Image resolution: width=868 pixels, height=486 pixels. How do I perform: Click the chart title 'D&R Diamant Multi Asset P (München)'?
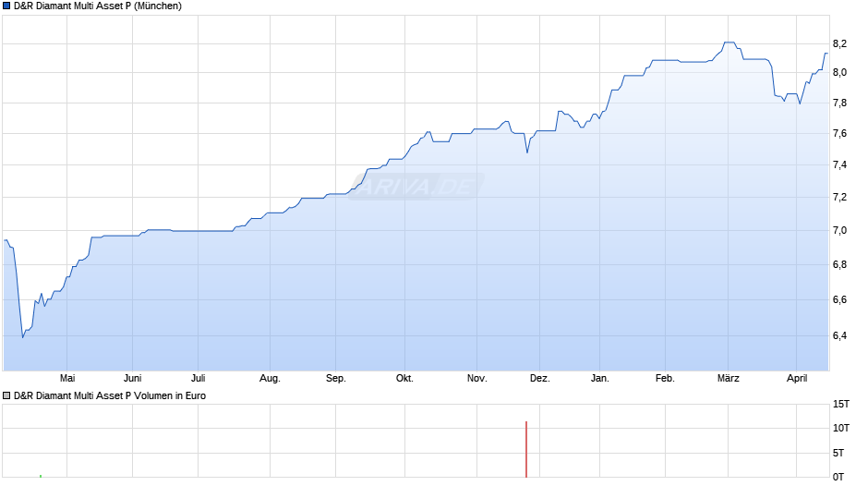tap(98, 6)
